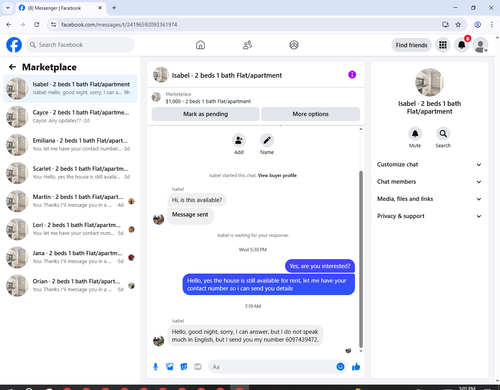This screenshot has height=390, width=500.
Task: Open Emiliana conversation in the list
Action: [x=70, y=145]
